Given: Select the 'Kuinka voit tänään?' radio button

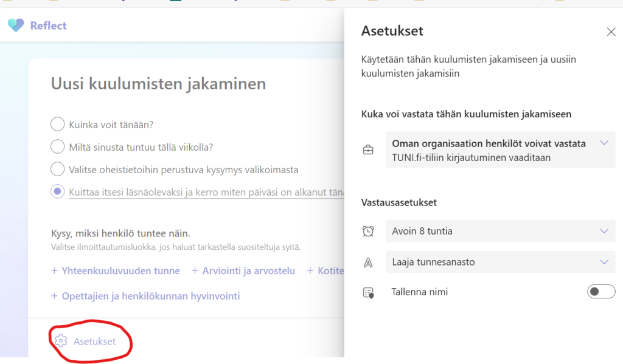Looking at the screenshot, I should pos(58,125).
